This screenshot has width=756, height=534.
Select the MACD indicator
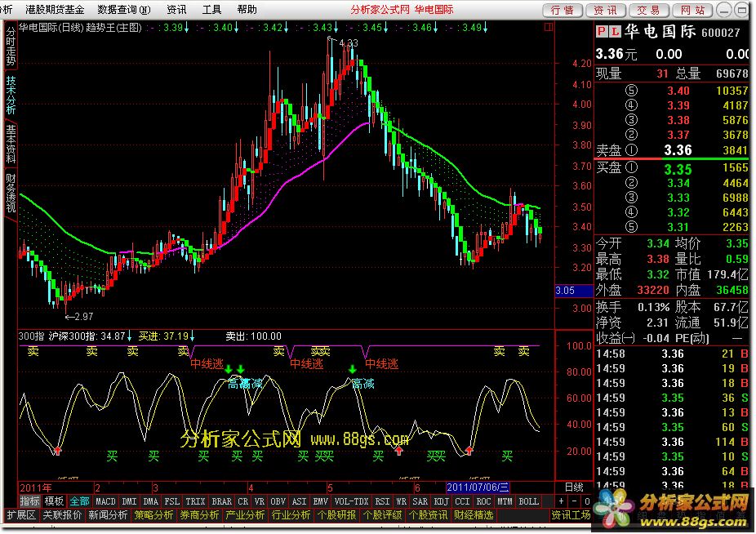[x=105, y=501]
